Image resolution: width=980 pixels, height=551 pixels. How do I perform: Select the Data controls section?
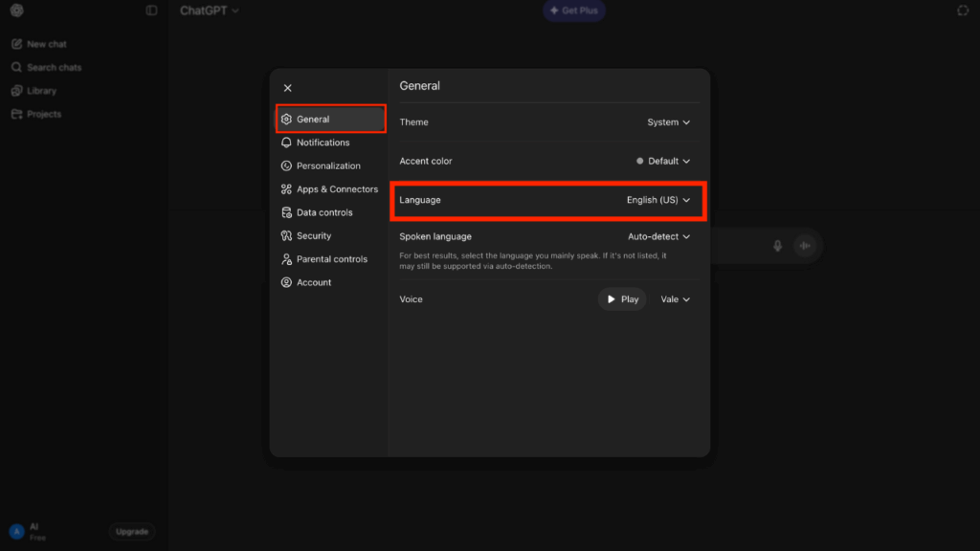(323, 212)
